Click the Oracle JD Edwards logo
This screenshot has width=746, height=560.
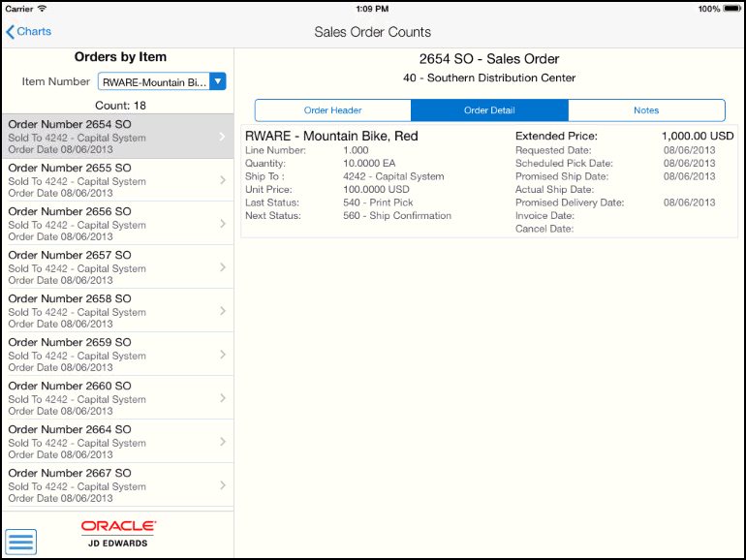point(118,534)
